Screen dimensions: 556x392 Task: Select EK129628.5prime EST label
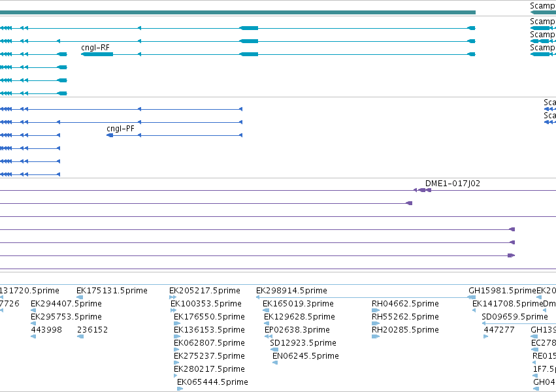tap(300, 317)
